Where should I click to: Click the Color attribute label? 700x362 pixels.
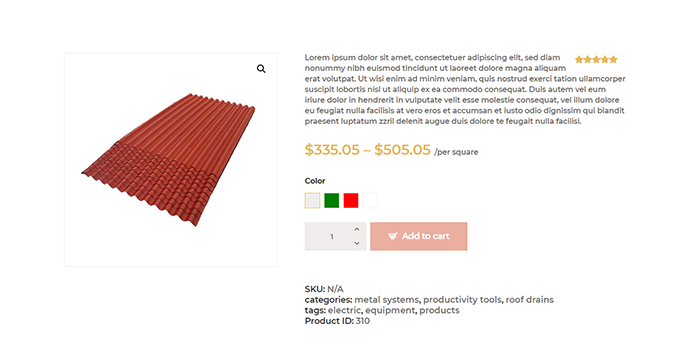pyautogui.click(x=315, y=181)
